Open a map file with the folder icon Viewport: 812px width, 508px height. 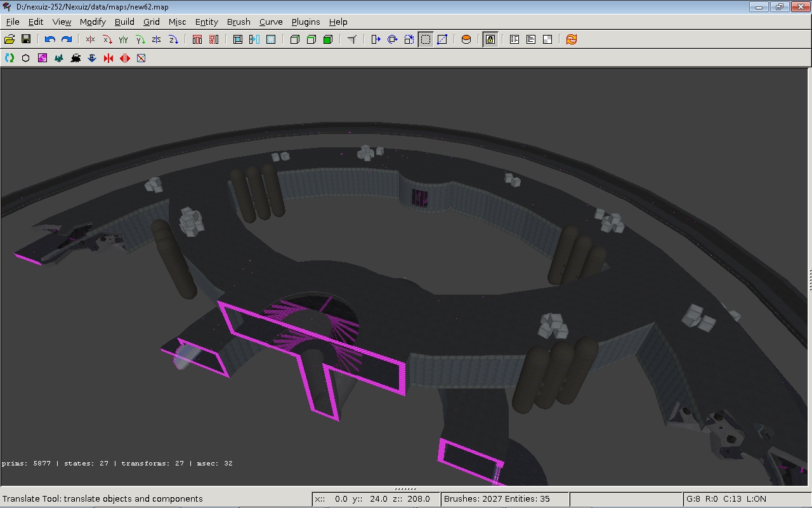(10, 39)
